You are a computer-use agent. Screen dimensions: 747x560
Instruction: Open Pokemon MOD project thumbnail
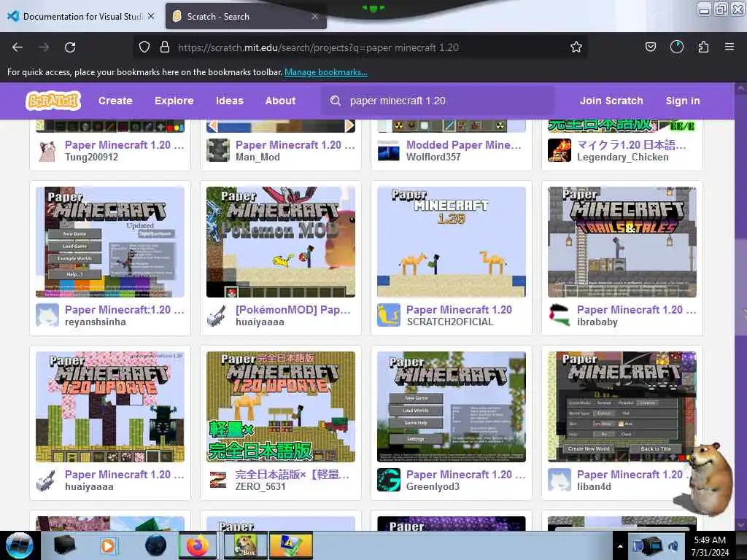click(x=281, y=242)
